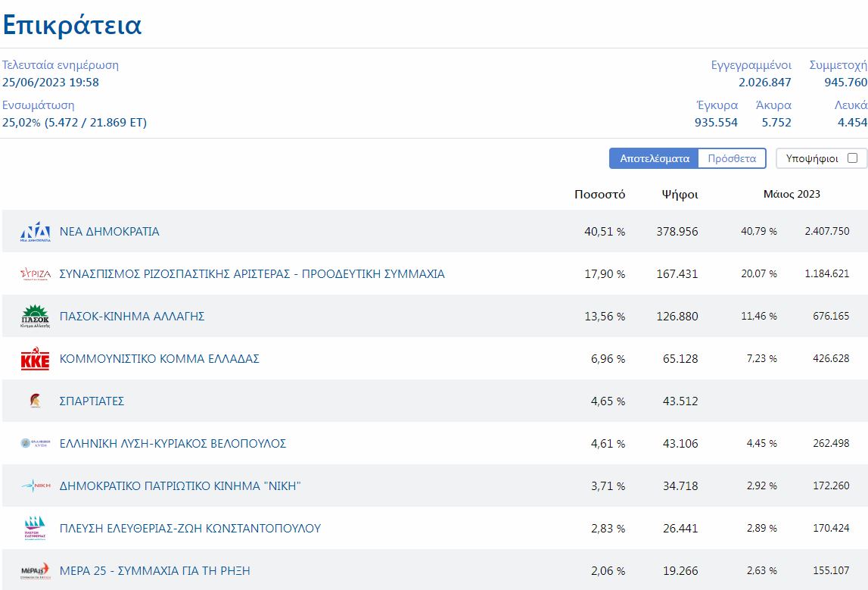Viewport: 868px width, 590px height.
Task: Click the Άκυρα value 5.752
Action: 776,123
